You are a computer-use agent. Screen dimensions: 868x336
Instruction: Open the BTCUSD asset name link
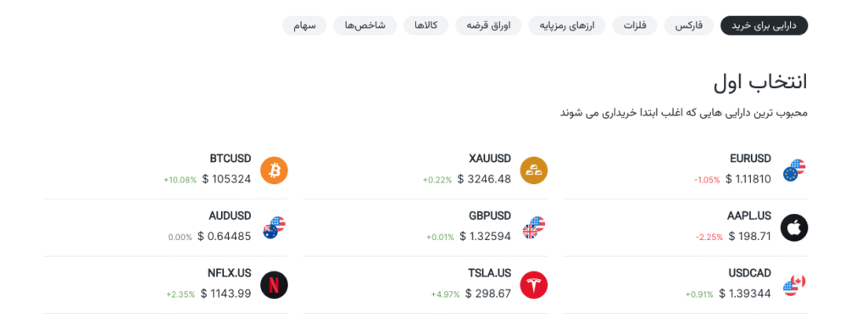click(231, 159)
